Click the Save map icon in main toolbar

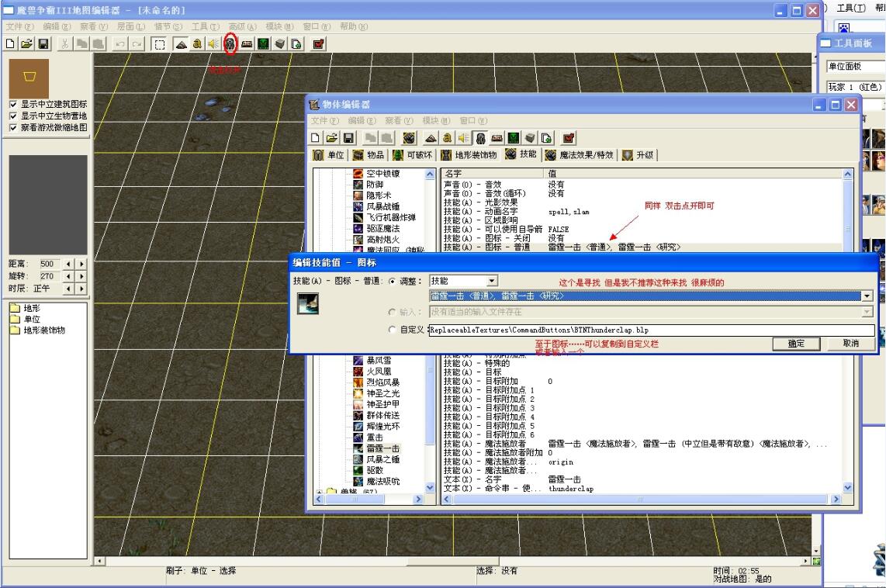pos(43,44)
